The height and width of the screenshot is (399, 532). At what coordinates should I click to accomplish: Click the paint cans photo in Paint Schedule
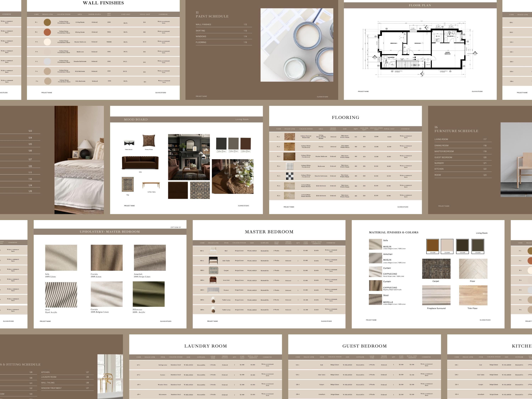click(x=297, y=45)
